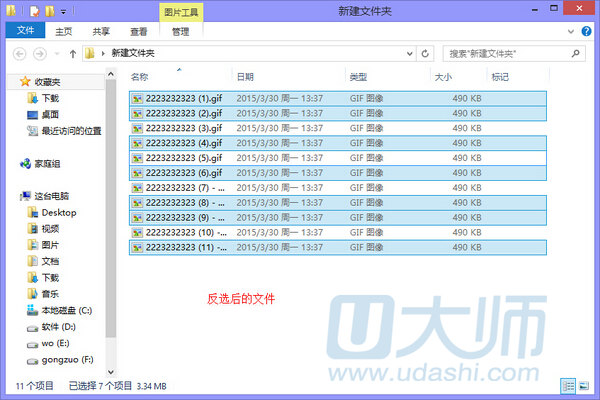This screenshot has width=600, height=400.
Task: Open the 音乐 folder
Action: [x=50, y=294]
